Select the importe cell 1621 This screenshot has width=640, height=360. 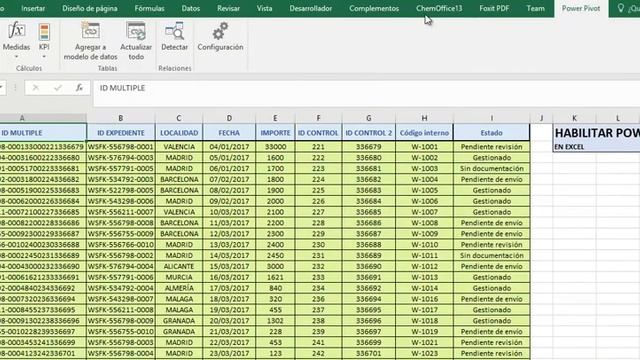pyautogui.click(x=275, y=277)
